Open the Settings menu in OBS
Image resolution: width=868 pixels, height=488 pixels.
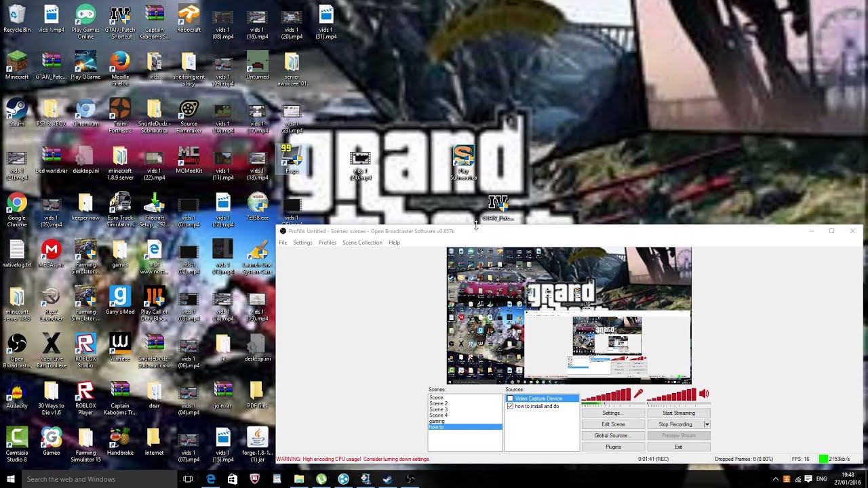coord(302,243)
